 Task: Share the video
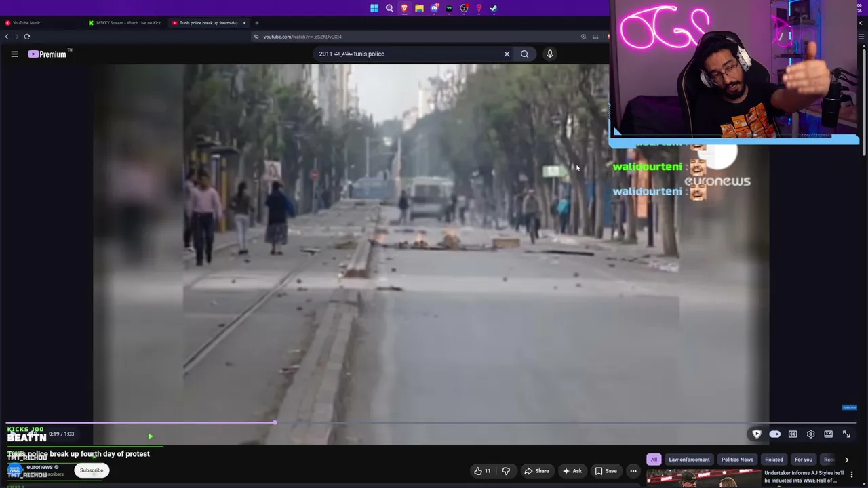537,471
